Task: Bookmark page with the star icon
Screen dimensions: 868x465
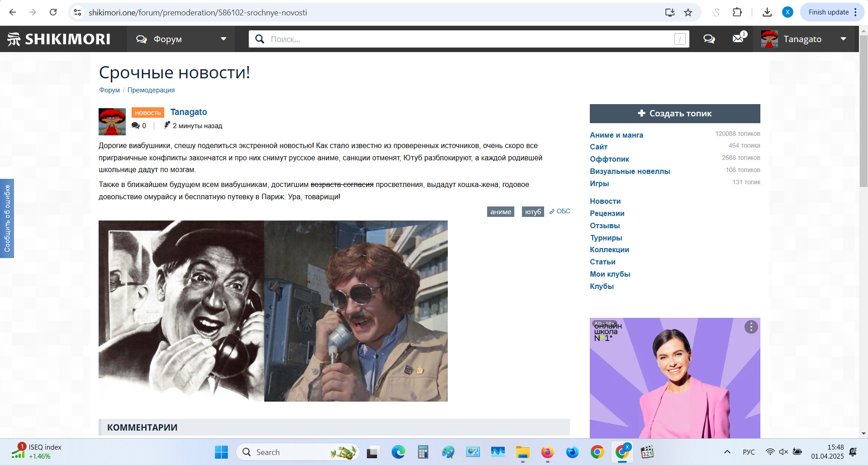Action: 688,13
